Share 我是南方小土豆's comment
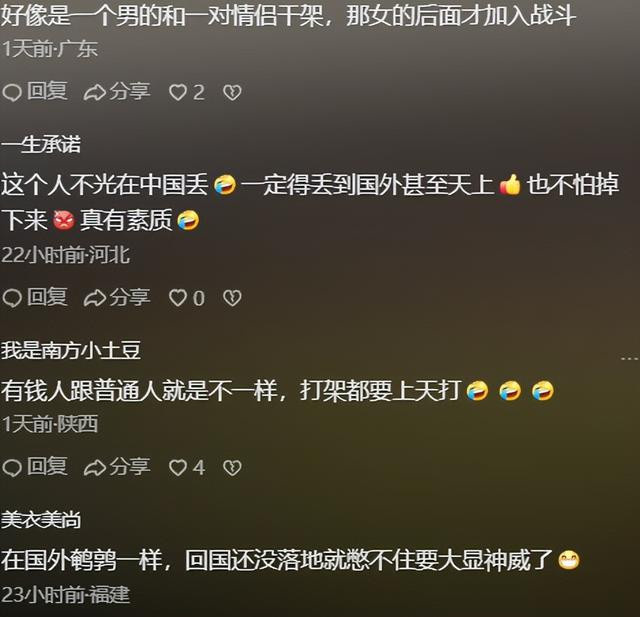Image resolution: width=640 pixels, height=617 pixels. pos(117,467)
